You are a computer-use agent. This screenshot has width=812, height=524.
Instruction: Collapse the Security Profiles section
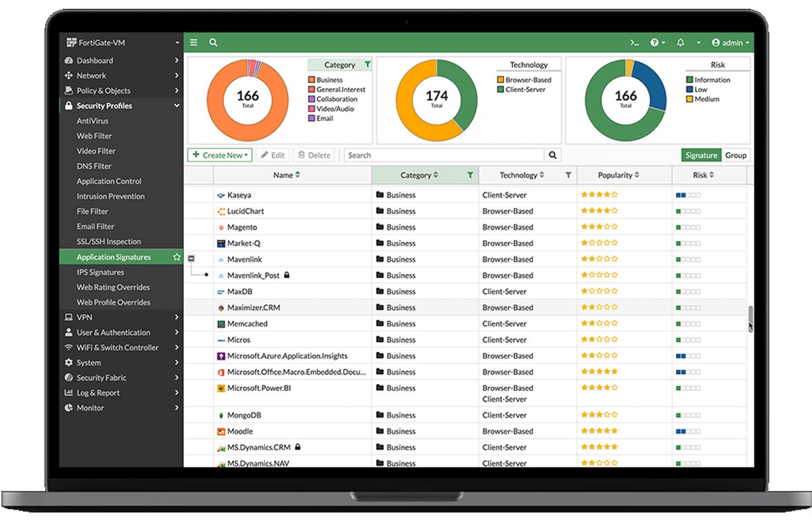(121, 105)
